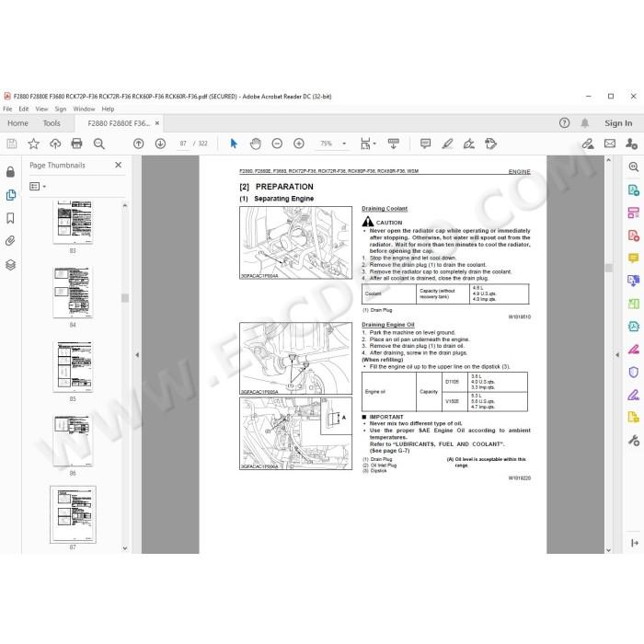Expand the right tools pane
This screenshot has width=644, height=644.
634,543
